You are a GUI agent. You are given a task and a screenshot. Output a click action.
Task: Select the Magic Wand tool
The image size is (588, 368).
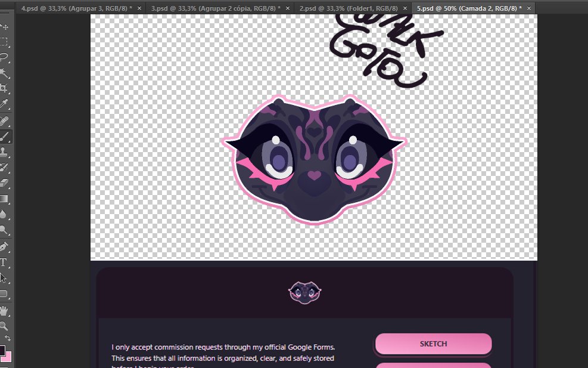(x=4, y=73)
